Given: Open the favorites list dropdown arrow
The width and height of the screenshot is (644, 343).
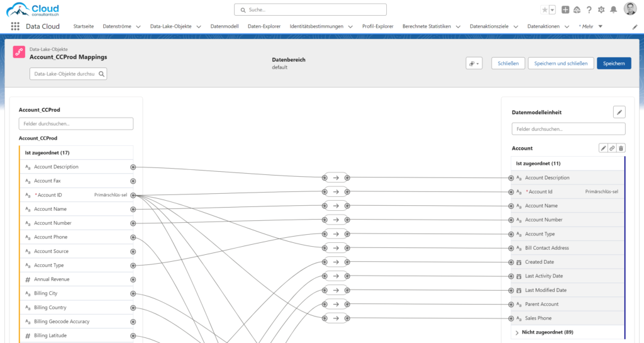Looking at the screenshot, I should tap(552, 9).
